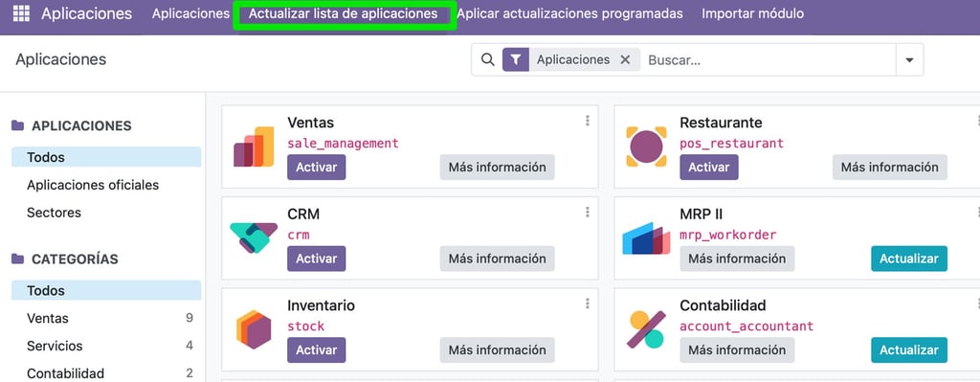
Task: Click the Aplicaciones brand title in navbar
Action: coord(87,13)
